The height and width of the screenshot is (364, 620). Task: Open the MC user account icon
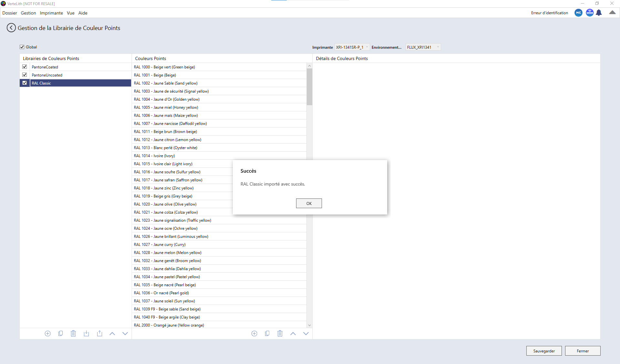578,13
